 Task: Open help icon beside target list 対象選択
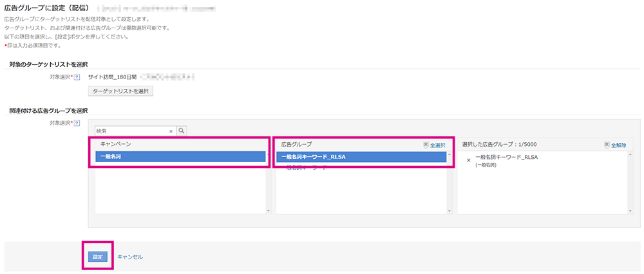pyautogui.click(x=77, y=77)
